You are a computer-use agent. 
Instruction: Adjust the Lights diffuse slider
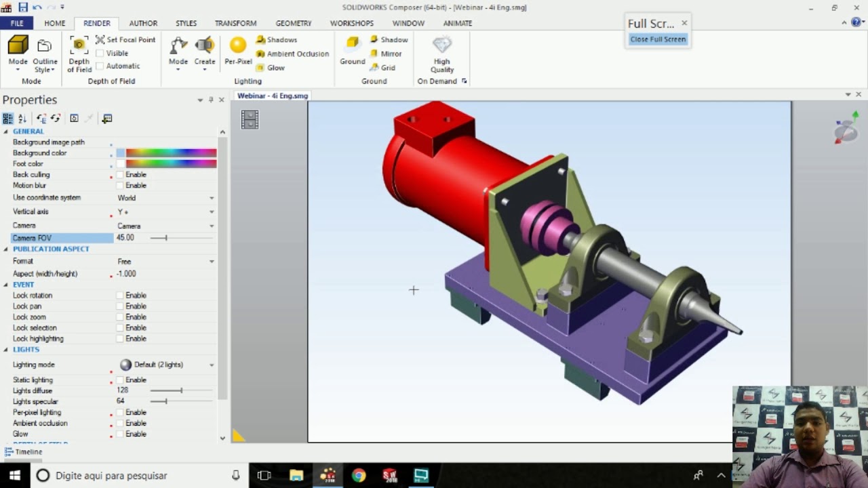point(181,390)
